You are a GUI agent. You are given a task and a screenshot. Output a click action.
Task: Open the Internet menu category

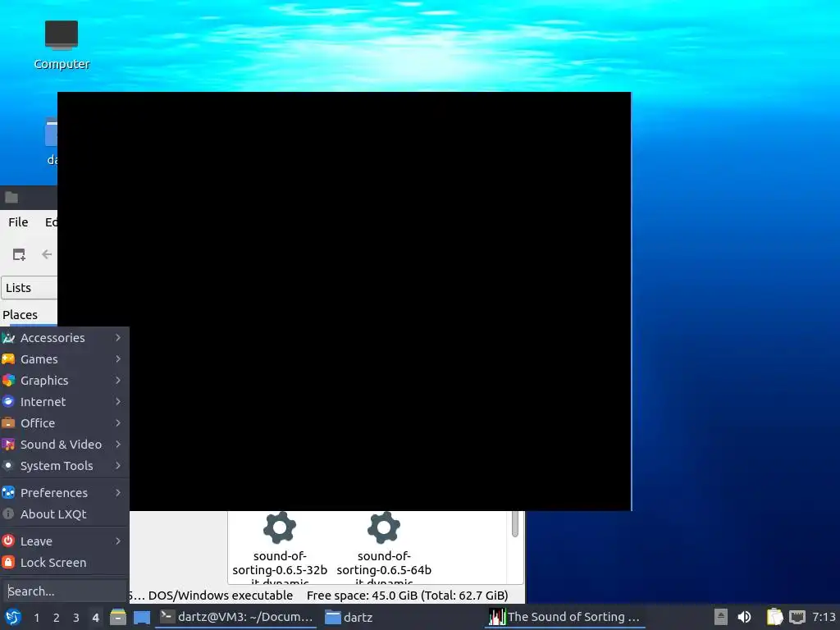click(x=64, y=402)
